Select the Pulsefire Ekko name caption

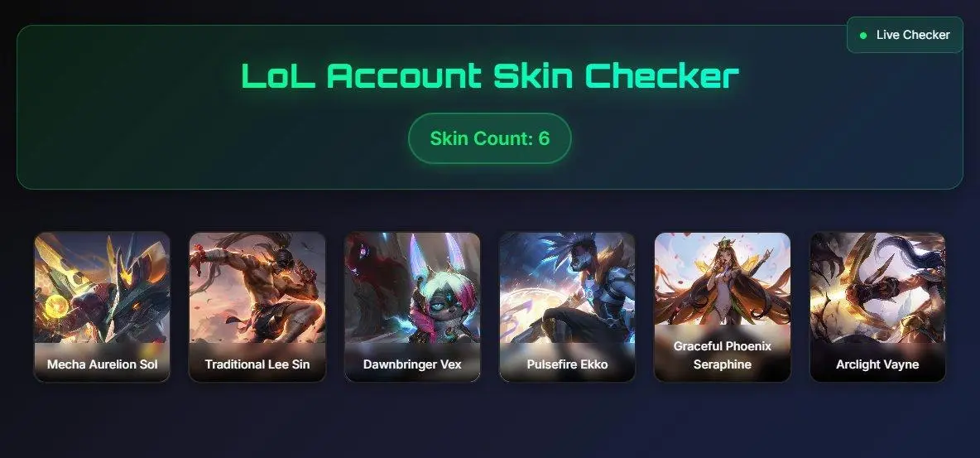click(x=568, y=364)
